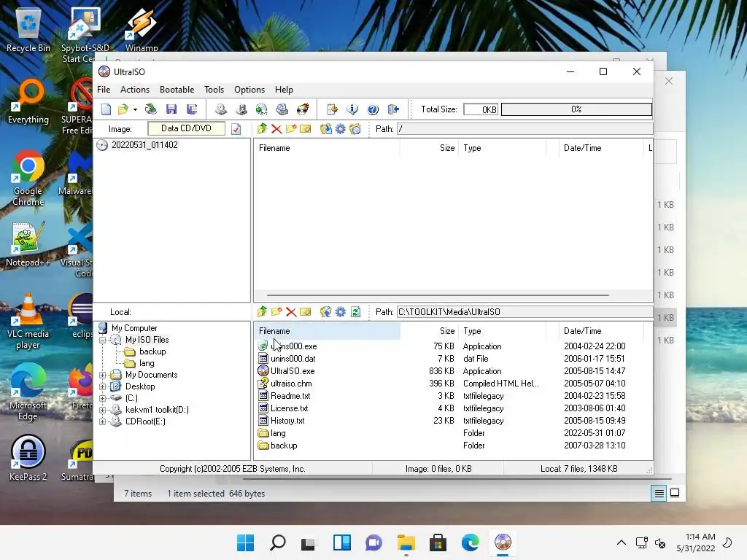Click the Up folder icon in Image toolbar

coord(262,128)
